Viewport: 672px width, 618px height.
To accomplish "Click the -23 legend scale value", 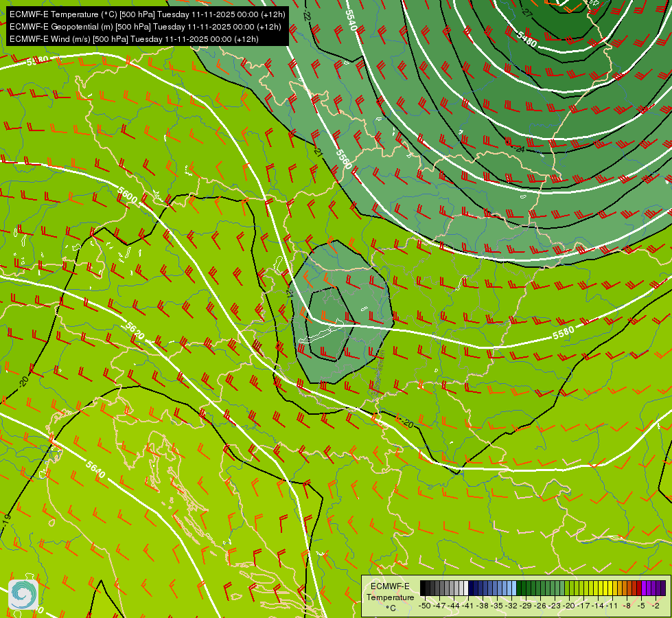I will coord(555,606).
